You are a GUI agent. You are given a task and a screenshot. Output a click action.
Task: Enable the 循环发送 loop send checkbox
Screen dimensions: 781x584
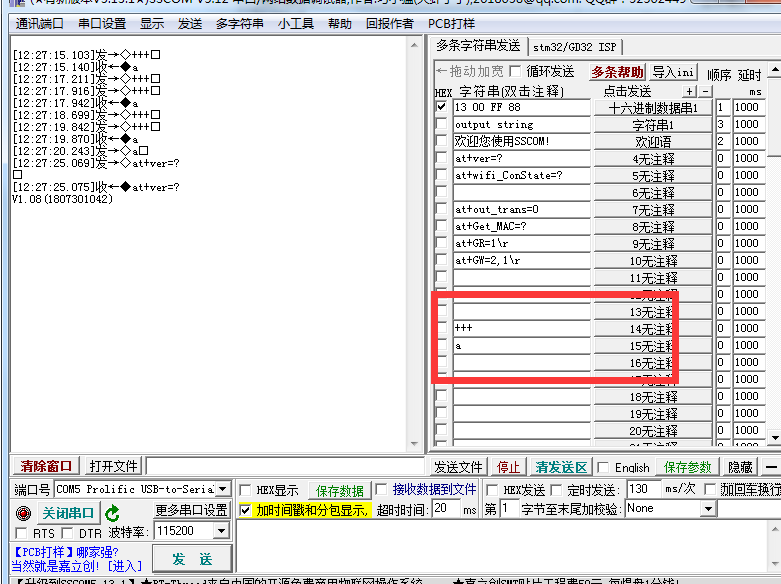coord(515,71)
